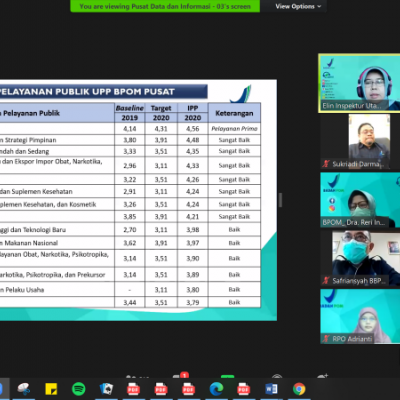Select BPOM_Dra. Reri video thumbnail
Viewport: 400px width, 400px height.
[x=360, y=200]
